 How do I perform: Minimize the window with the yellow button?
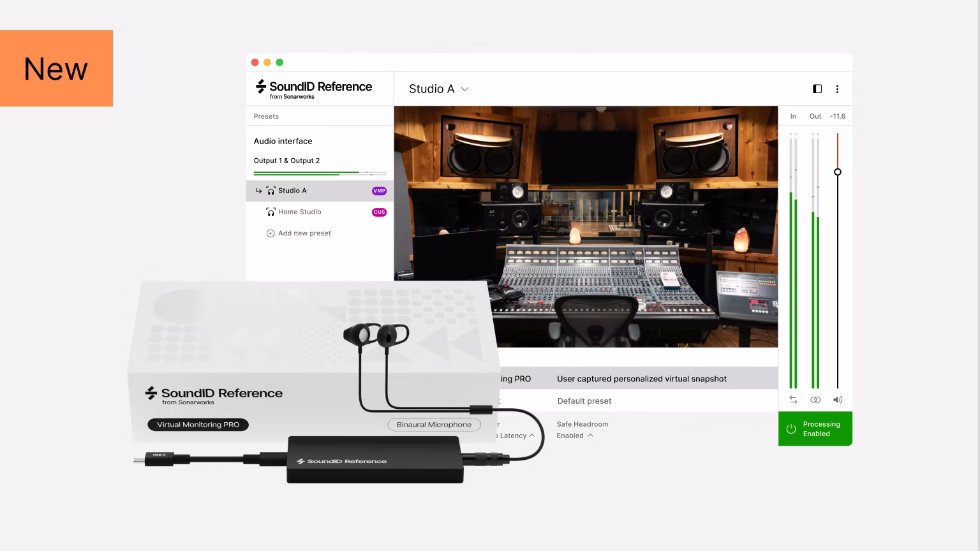267,62
